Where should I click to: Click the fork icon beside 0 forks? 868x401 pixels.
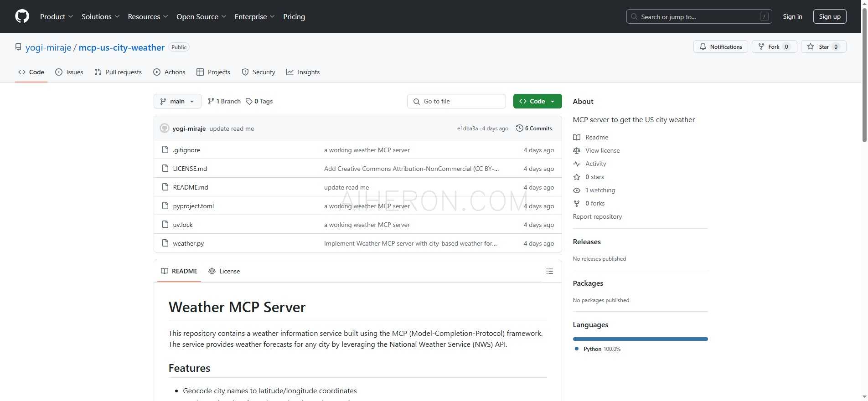[x=577, y=203]
